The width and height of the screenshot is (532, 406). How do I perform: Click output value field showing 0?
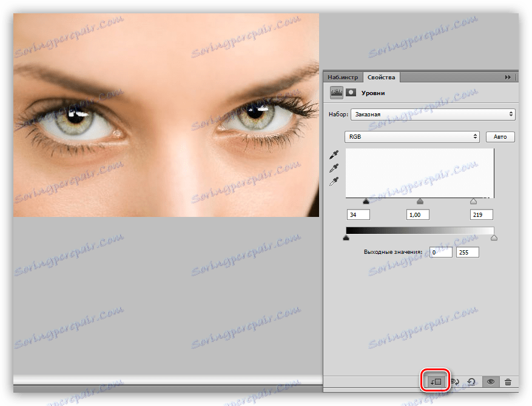441,252
